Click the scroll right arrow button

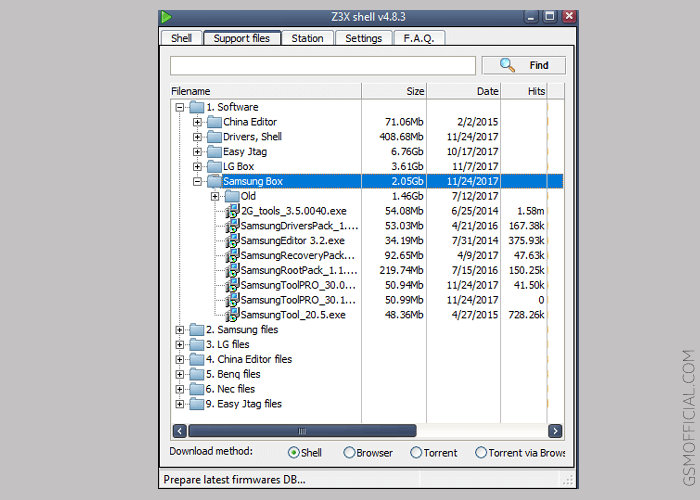(x=555, y=431)
